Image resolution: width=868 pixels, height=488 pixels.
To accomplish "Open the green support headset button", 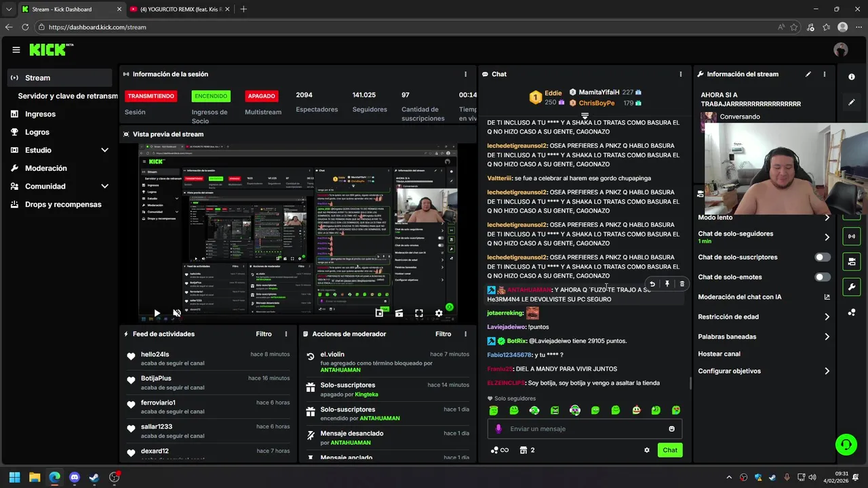I will tap(846, 445).
